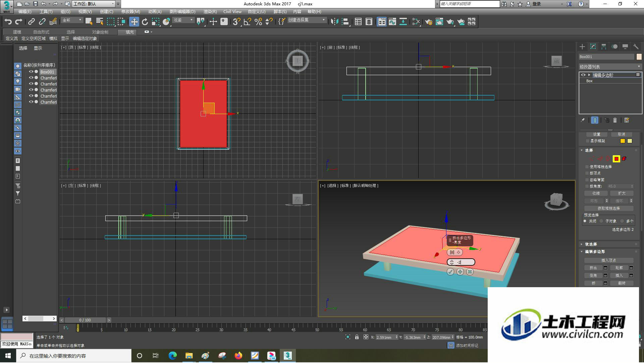Viewport: 644px width, 363px height.
Task: Toggle the Edit Poly modifier eye icon
Action: (583, 75)
